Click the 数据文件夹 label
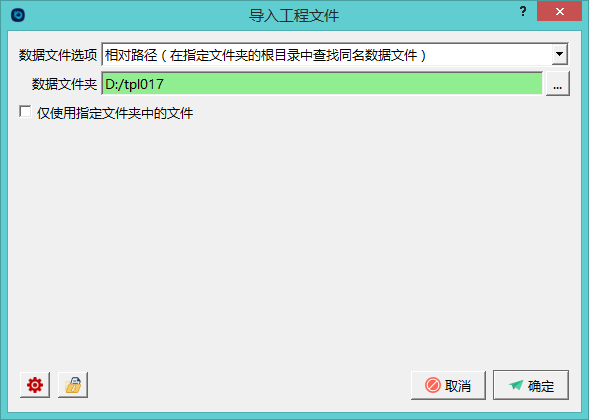Viewport: 589px width, 420px height. coord(64,84)
